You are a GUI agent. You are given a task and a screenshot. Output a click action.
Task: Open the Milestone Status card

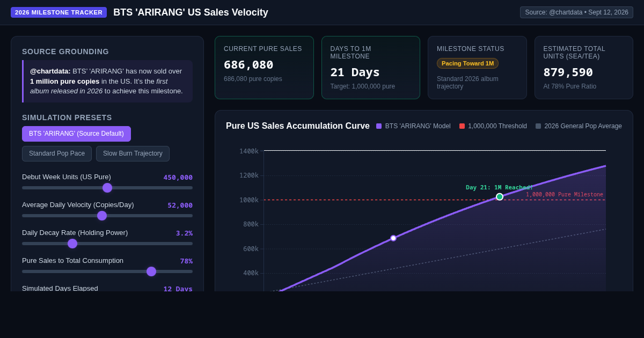click(x=477, y=68)
